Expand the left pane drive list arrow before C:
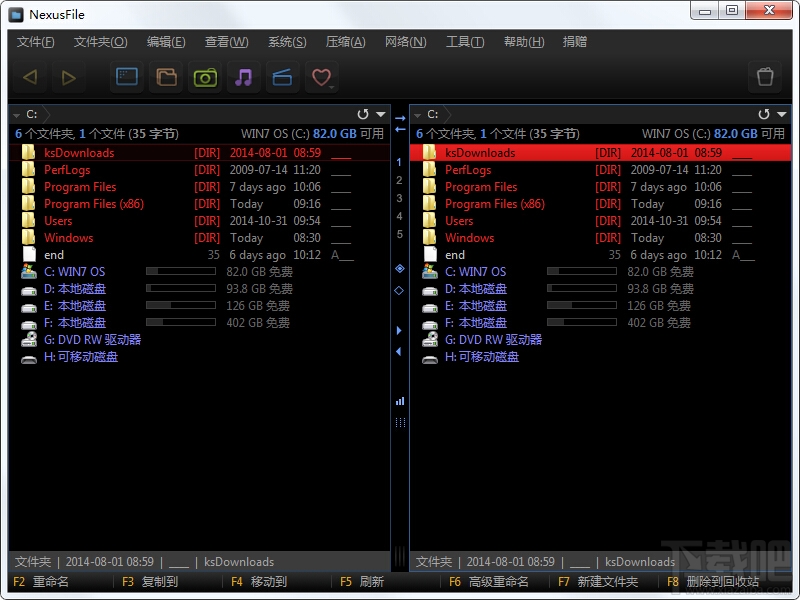The image size is (800, 600). [17, 115]
